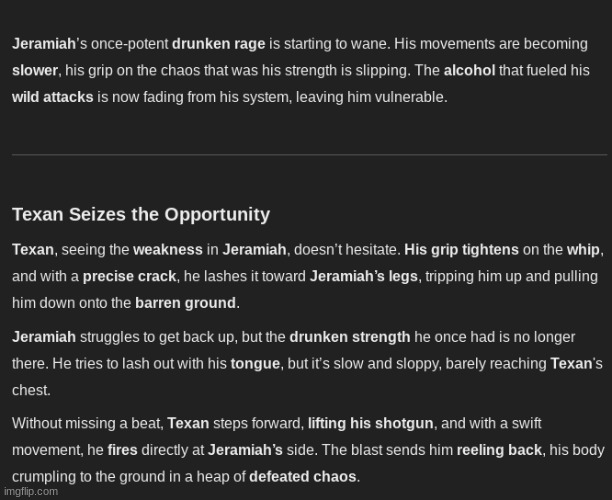Click the bold word "slower"
The width and height of the screenshot is (612, 500).
35,71
